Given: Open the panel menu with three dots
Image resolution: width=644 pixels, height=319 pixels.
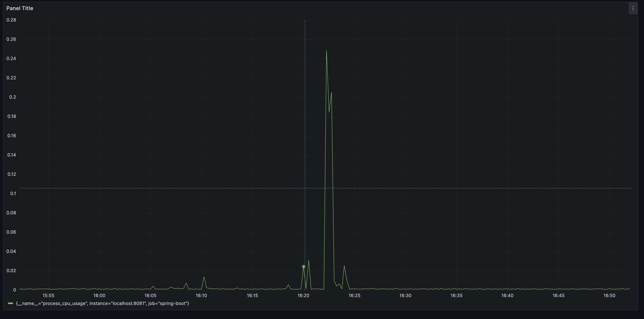Looking at the screenshot, I should coord(633,8).
